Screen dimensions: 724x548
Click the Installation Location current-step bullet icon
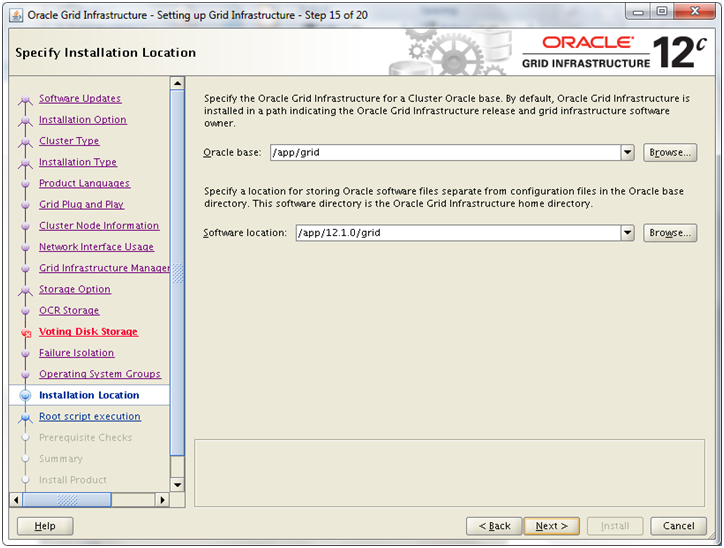point(25,396)
